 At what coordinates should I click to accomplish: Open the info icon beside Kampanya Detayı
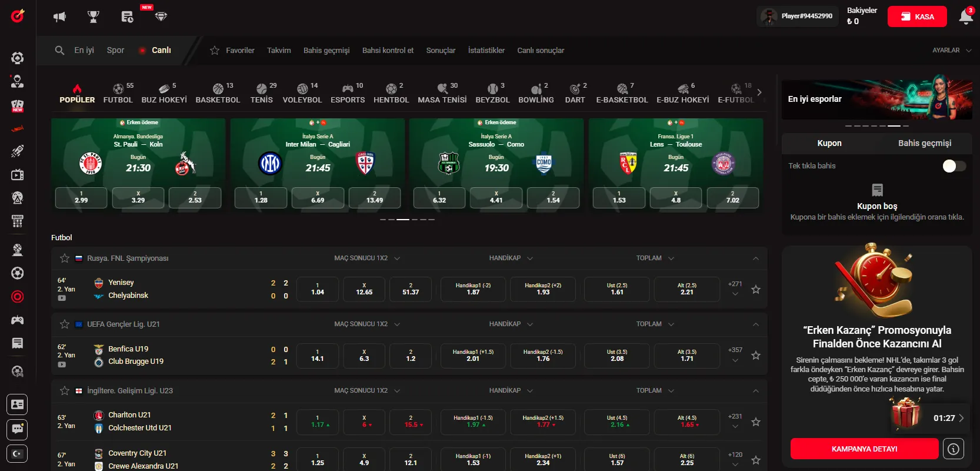953,449
